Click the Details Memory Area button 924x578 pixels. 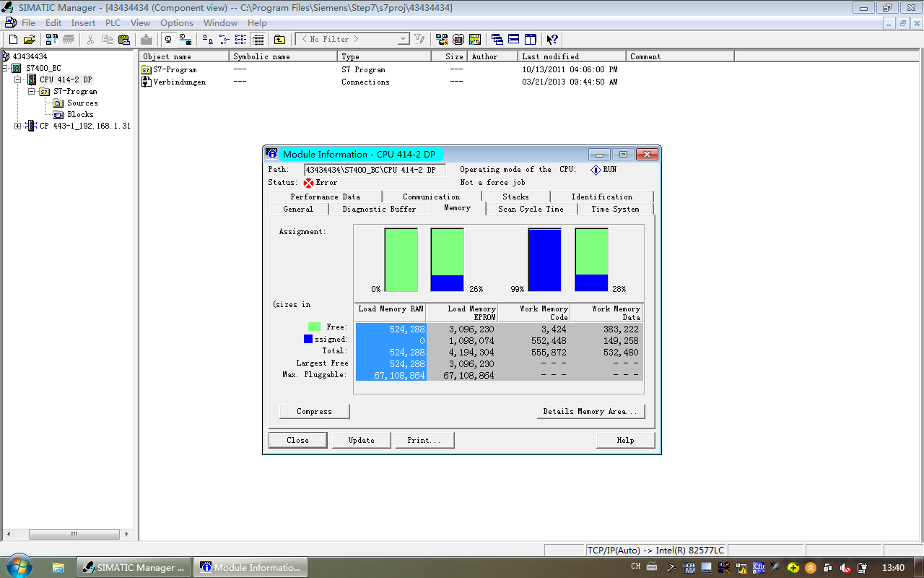tap(590, 411)
